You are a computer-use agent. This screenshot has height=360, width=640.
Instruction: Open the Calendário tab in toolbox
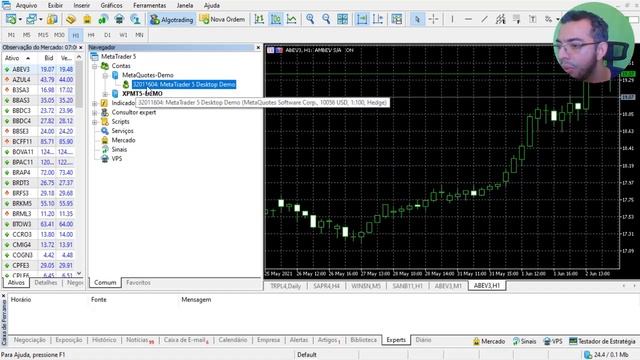(x=233, y=340)
